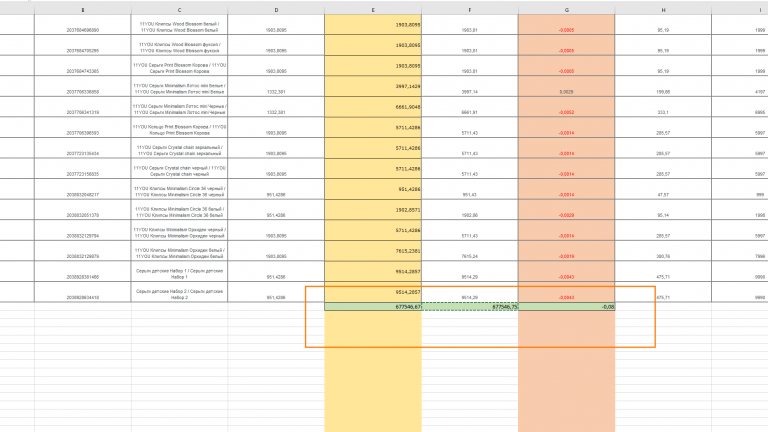
Task: Click ID cell in Серьги детские Набор 1 row
Action: 83,271
